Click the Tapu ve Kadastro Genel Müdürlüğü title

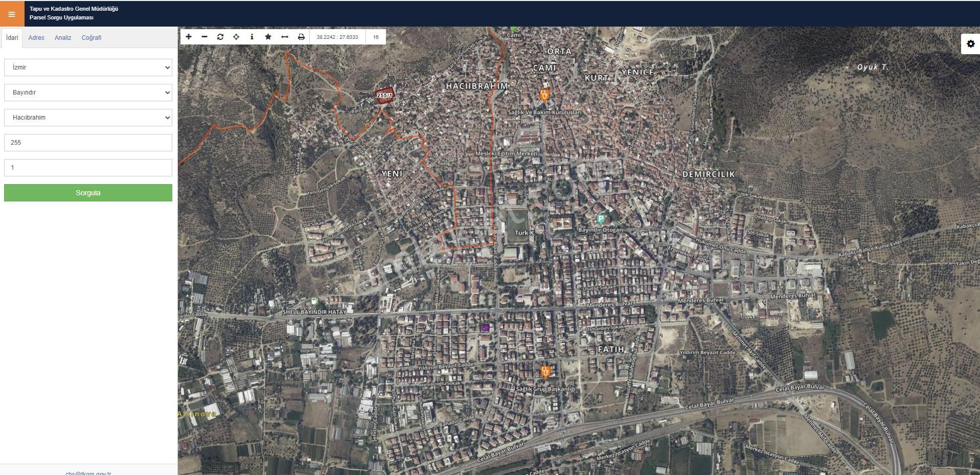(x=74, y=9)
